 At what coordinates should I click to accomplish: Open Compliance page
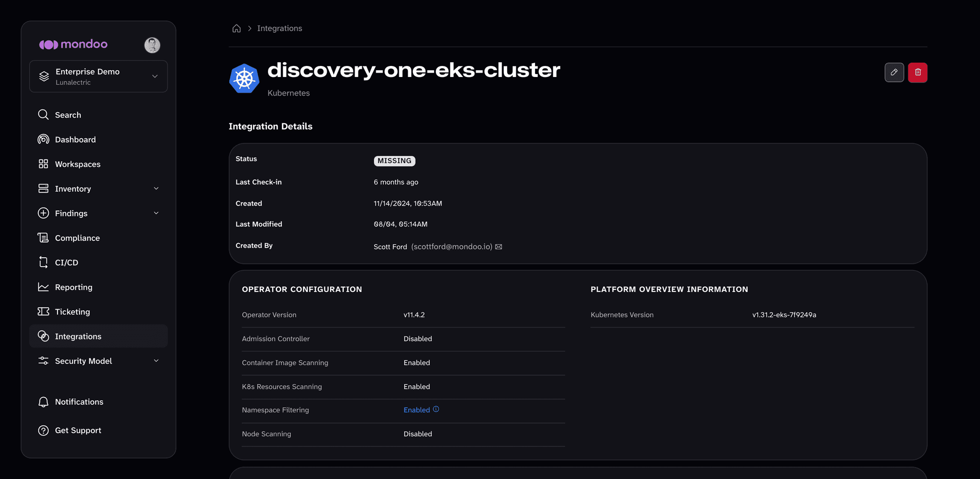coord(77,238)
